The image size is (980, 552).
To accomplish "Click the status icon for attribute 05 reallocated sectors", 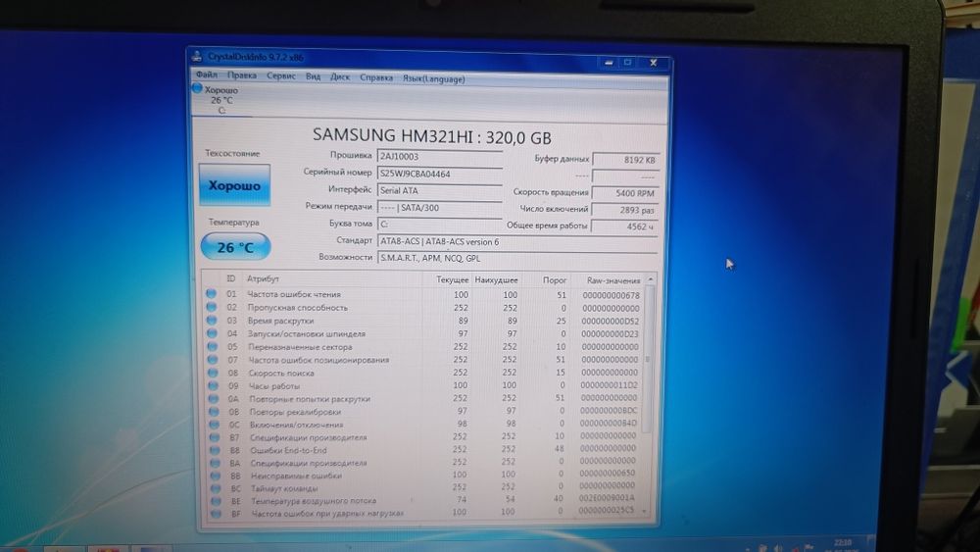I will click(x=211, y=347).
